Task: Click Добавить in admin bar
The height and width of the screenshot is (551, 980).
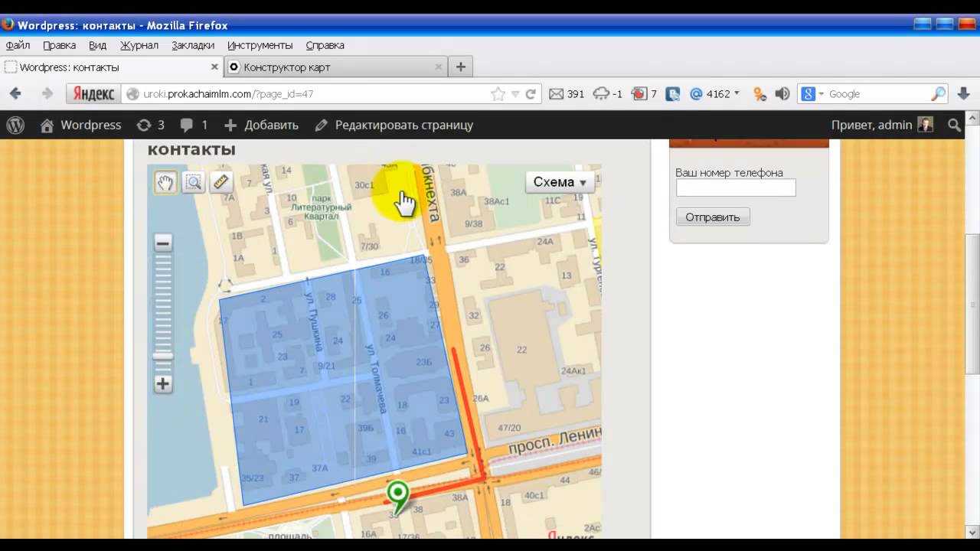Action: (261, 125)
